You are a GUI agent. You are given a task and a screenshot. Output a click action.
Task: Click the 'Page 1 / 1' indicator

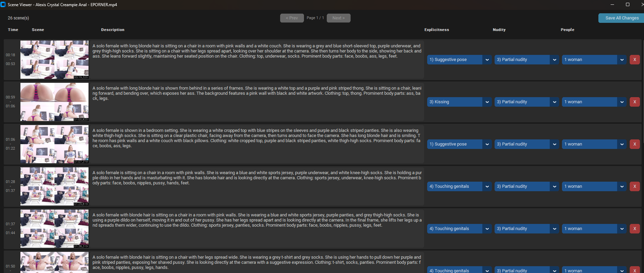315,18
